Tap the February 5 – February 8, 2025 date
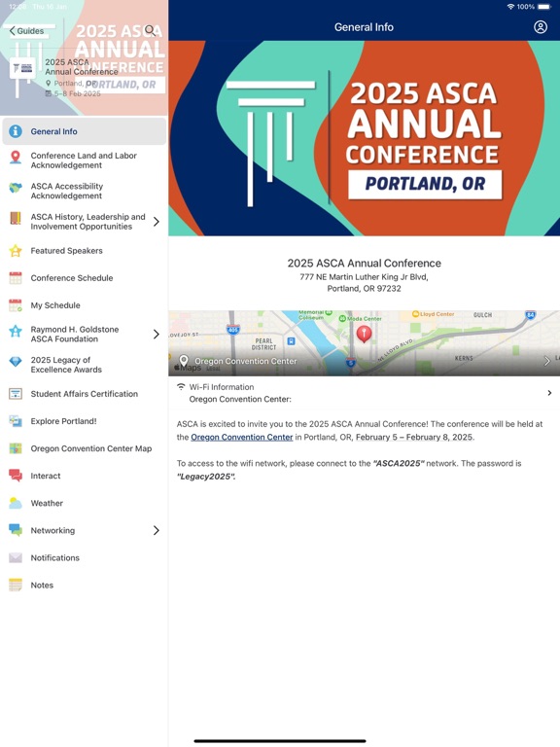This screenshot has width=560, height=747. [x=414, y=437]
